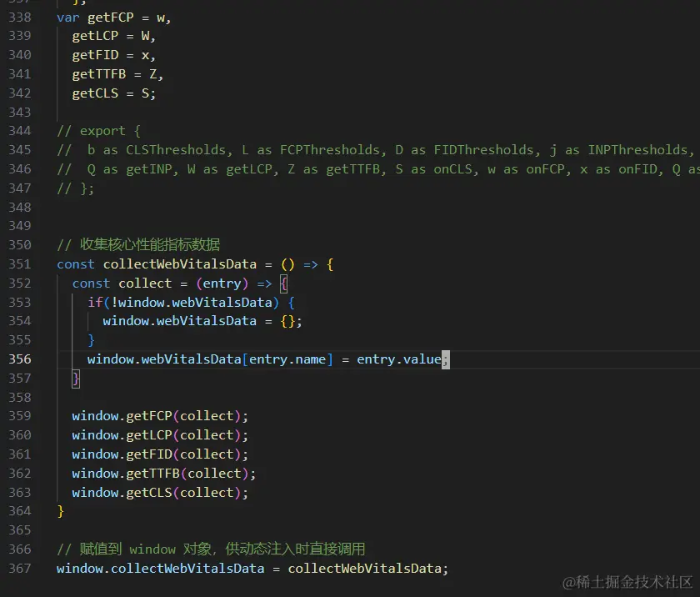The width and height of the screenshot is (700, 597).
Task: Click 'entry.value' on line 356
Action: [x=399, y=359]
